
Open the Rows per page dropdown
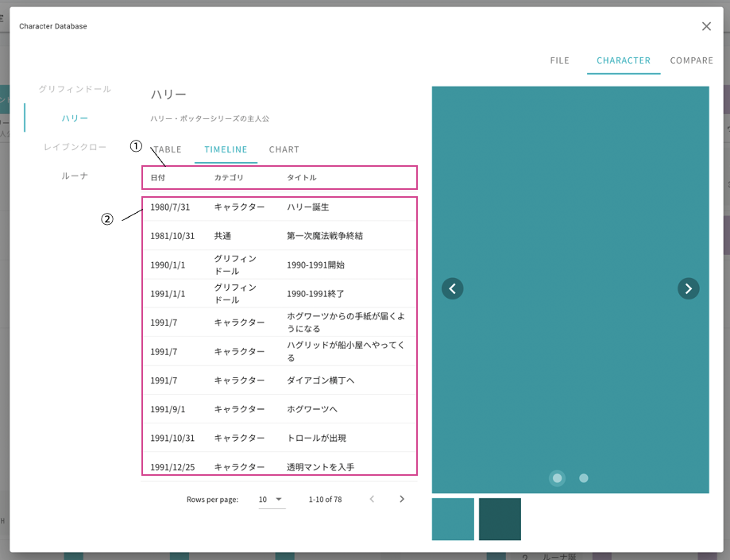click(x=272, y=500)
